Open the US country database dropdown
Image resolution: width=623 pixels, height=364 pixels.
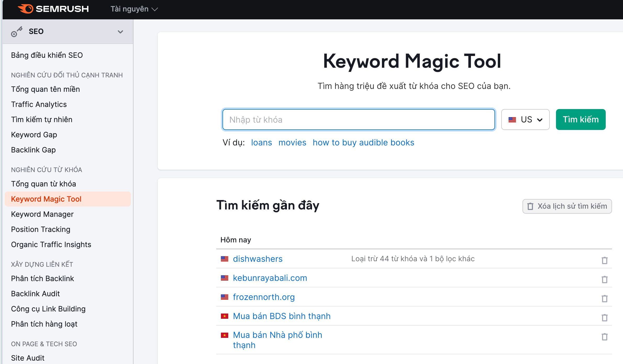[525, 120]
